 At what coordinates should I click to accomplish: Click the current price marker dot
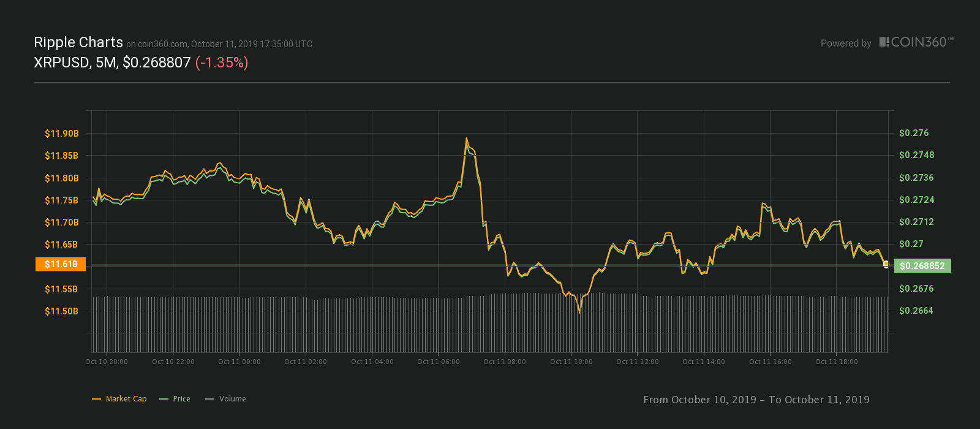click(x=886, y=264)
